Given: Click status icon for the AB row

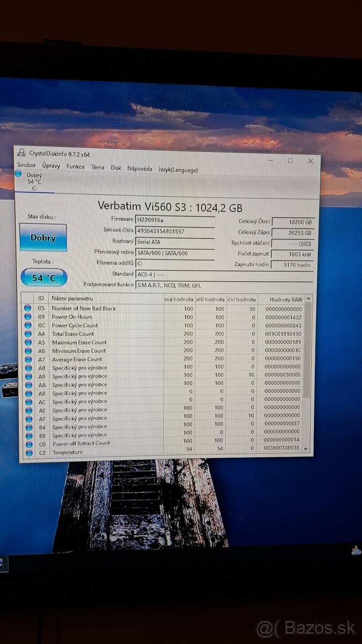Looking at the screenshot, I should 28,393.
